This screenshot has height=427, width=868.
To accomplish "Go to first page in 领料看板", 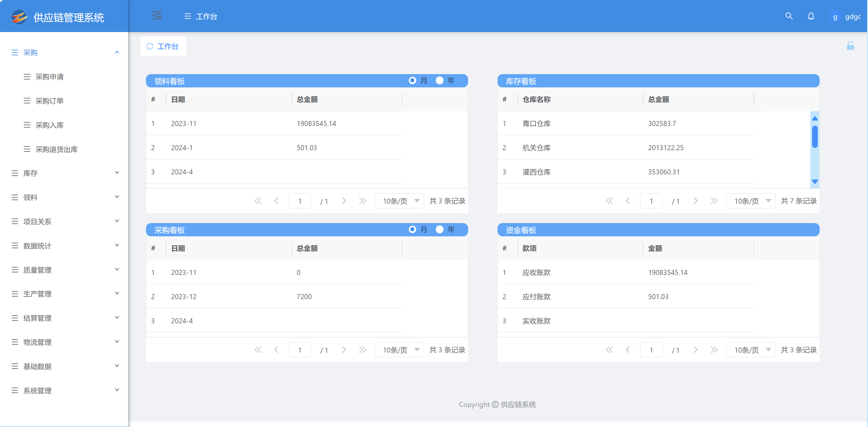I will coord(258,201).
